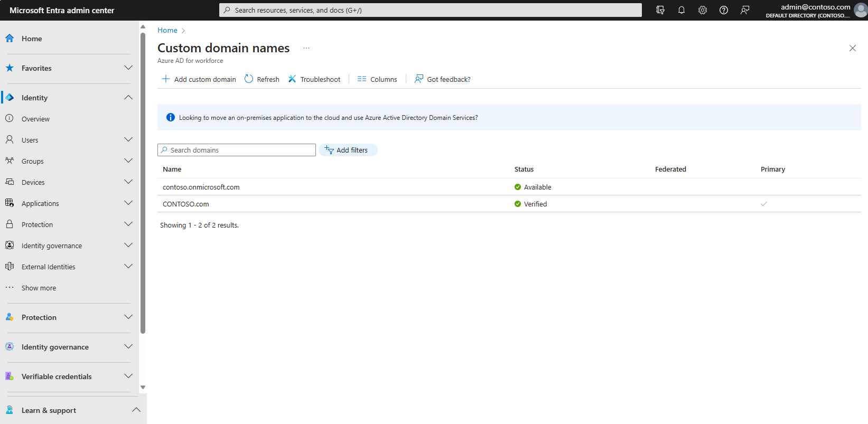
Task: Click Primary column header
Action: pyautogui.click(x=773, y=169)
